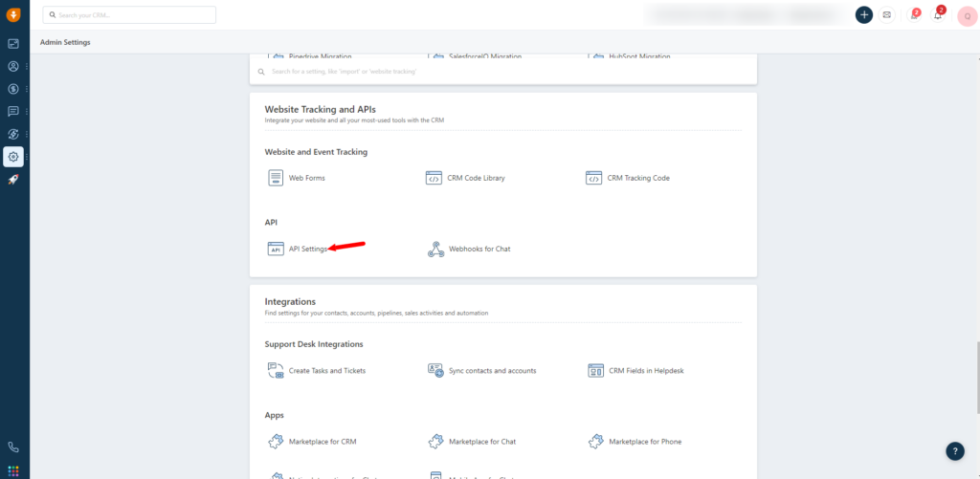Open the Deals dollar icon in sidebar
Screen dimensions: 980x479
point(13,89)
